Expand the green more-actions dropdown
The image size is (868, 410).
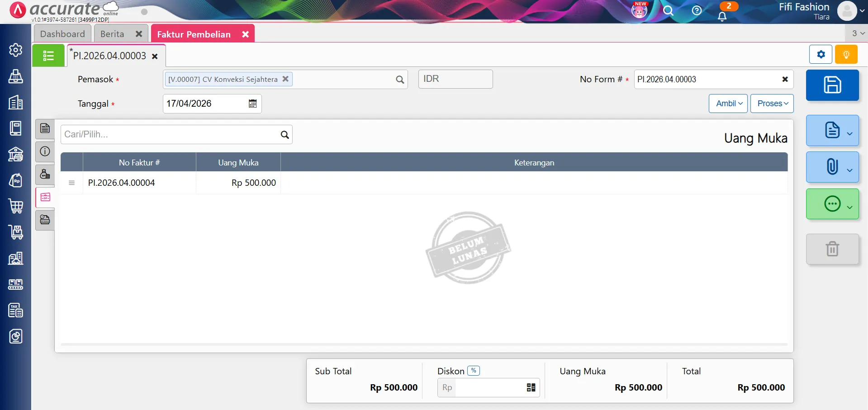[832, 204]
